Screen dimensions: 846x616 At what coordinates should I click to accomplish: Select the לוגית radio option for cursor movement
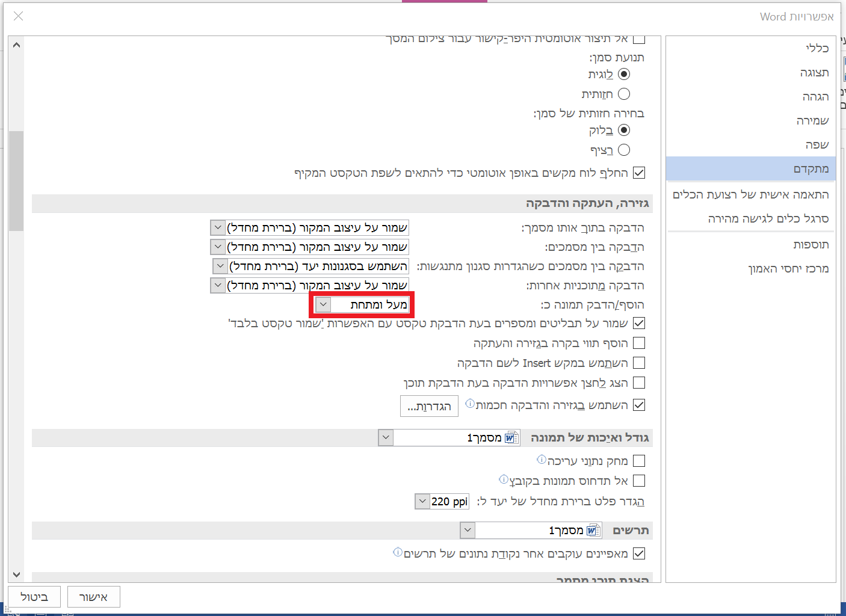coord(624,74)
